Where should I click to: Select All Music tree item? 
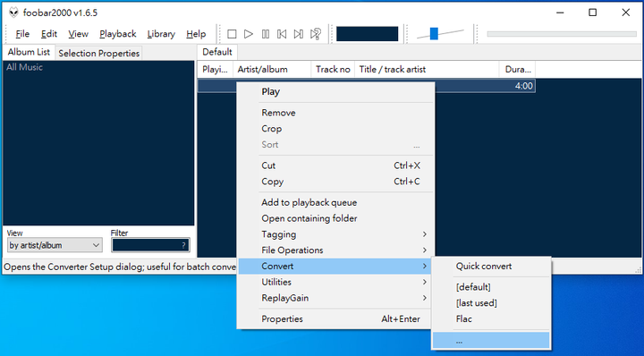point(25,67)
